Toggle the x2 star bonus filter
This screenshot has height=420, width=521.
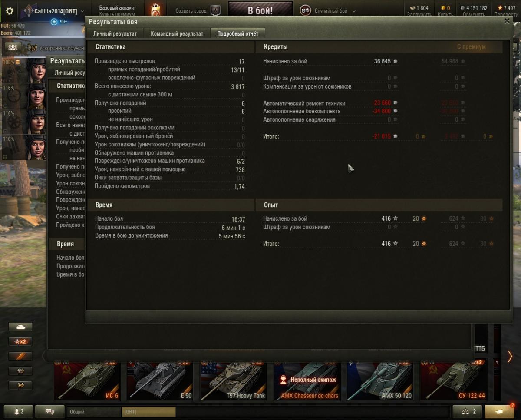point(20,341)
